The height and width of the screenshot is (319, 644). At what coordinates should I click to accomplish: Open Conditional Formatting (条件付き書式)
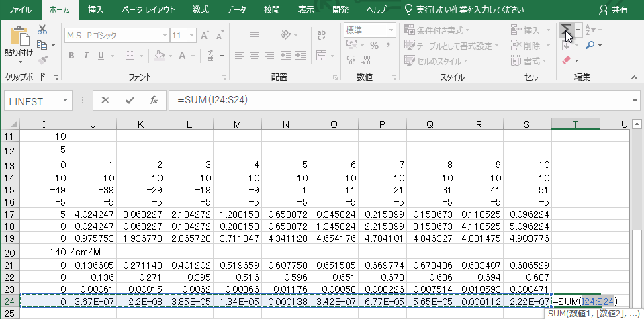click(x=437, y=30)
